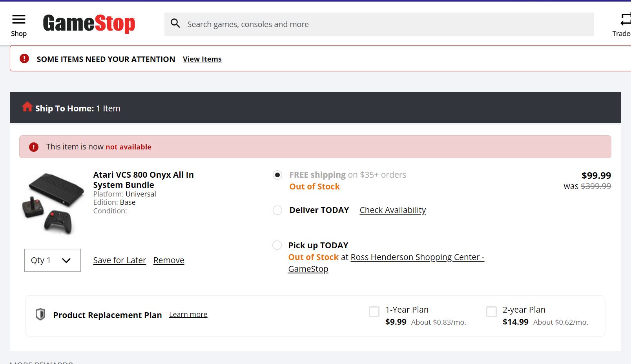Click View Items link in attention banner
This screenshot has height=364, width=631.
tap(202, 59)
